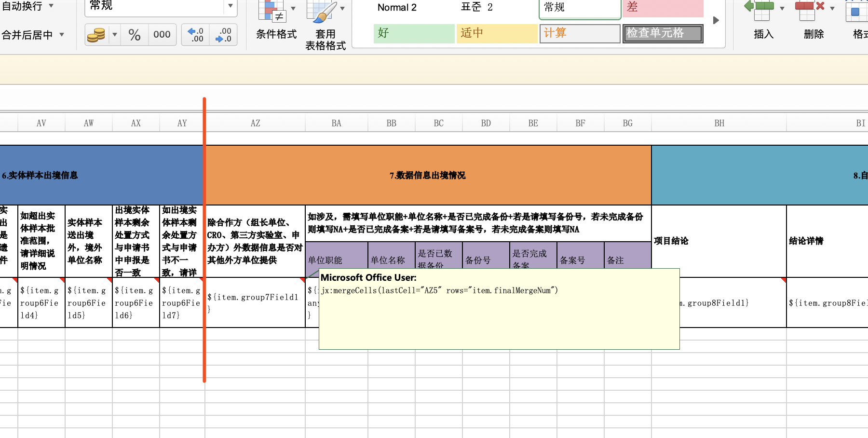
Task: Apply the pink 差 cell style
Action: click(663, 8)
